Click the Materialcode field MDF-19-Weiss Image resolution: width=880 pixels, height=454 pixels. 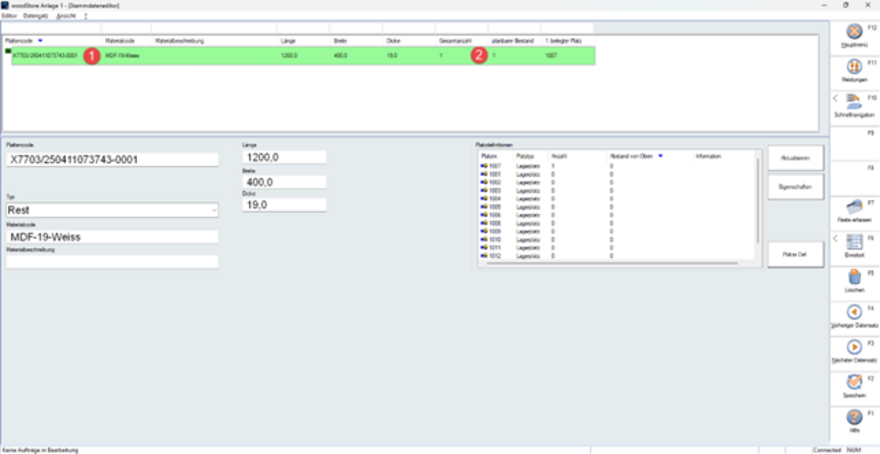[x=112, y=237]
